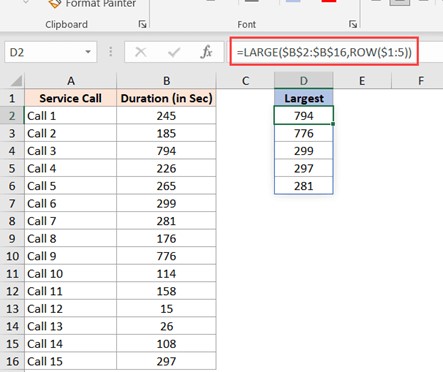
Task: Click the Insert Function fx icon
Action: tap(207, 52)
